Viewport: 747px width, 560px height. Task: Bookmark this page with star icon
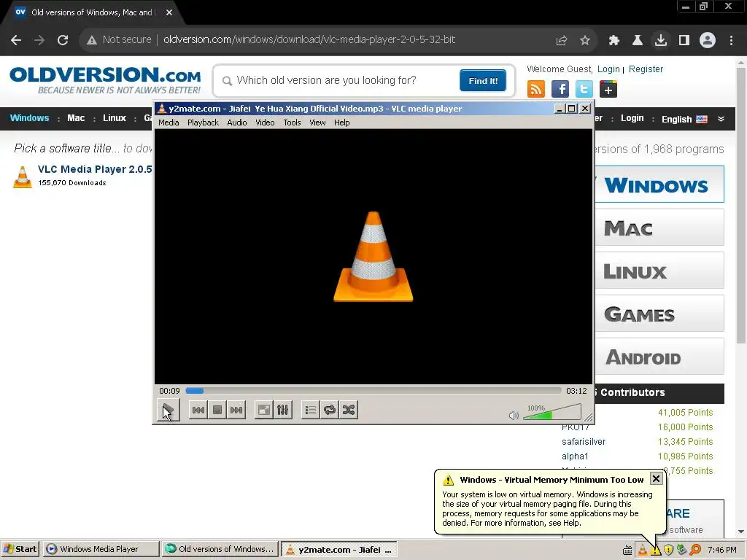[585, 41]
